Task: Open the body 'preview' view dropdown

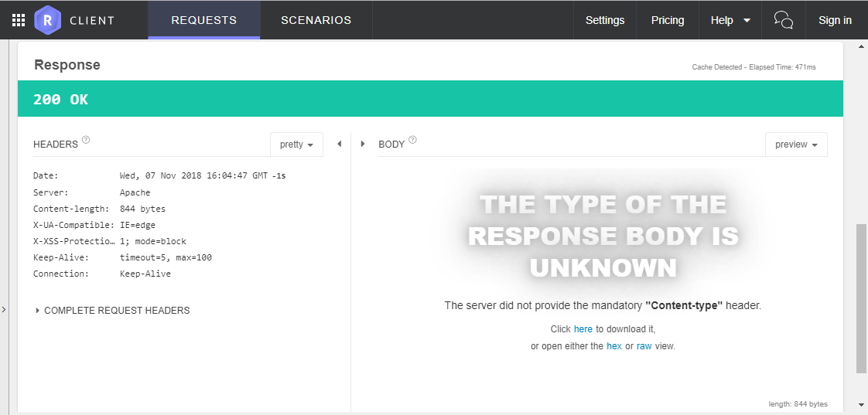Action: (x=796, y=145)
